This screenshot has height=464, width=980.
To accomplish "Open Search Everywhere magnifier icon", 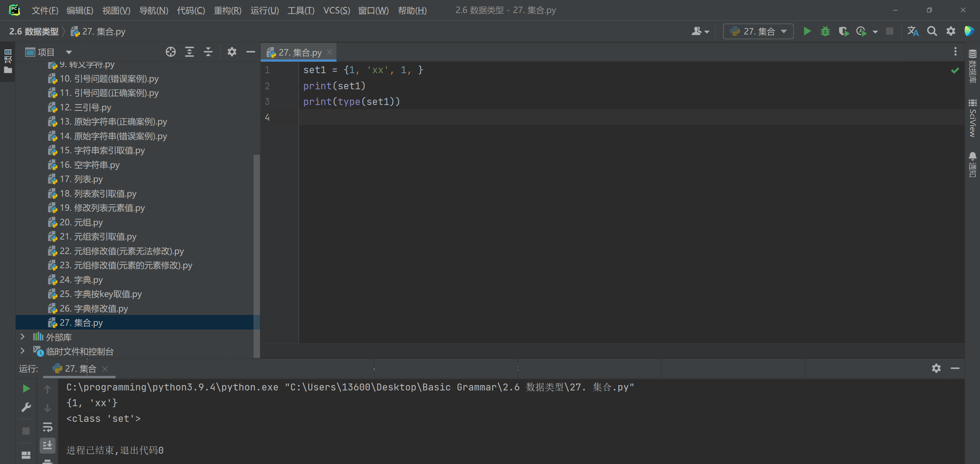I will click(x=932, y=31).
